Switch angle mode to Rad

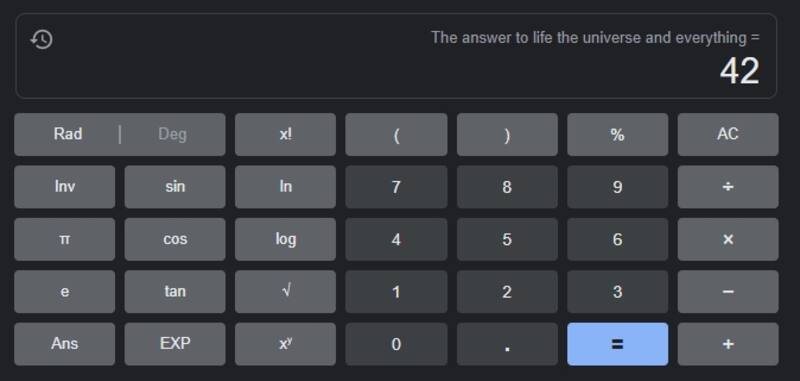pyautogui.click(x=67, y=135)
